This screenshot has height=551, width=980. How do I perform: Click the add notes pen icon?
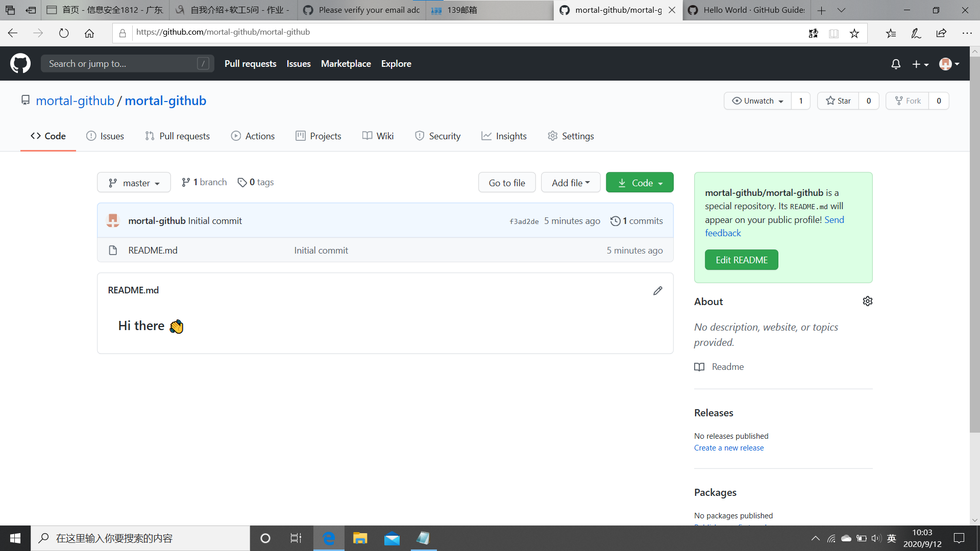[x=916, y=33]
